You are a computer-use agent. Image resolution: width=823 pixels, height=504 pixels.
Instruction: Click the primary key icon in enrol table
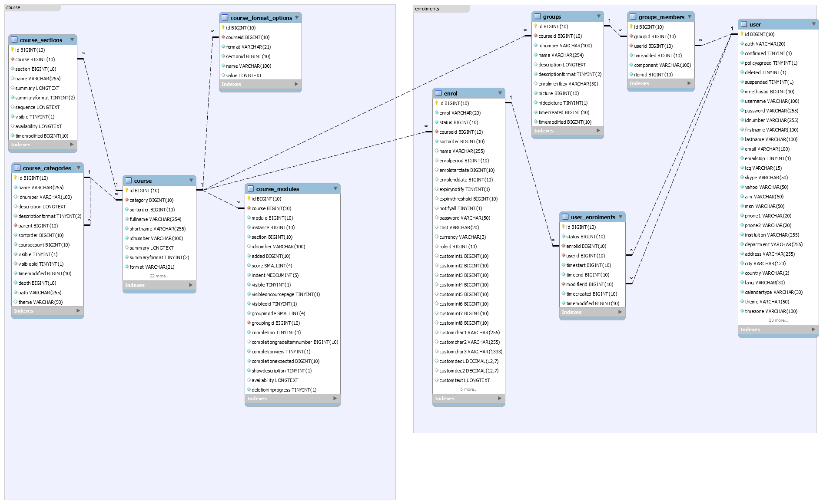click(436, 103)
